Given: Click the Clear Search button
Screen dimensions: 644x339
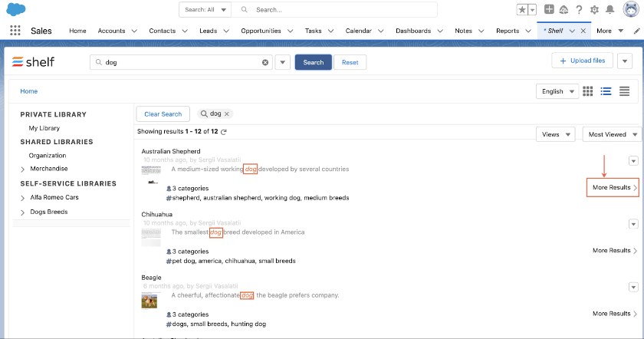Looking at the screenshot, I should click(163, 114).
